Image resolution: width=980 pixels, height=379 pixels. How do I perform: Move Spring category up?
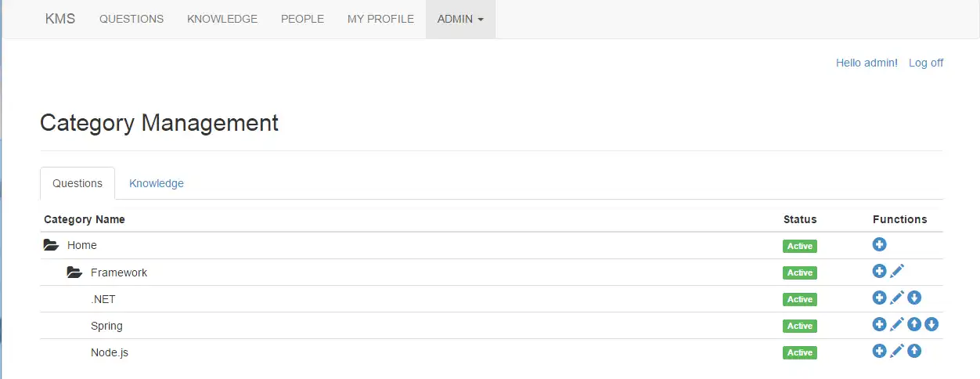tap(914, 324)
